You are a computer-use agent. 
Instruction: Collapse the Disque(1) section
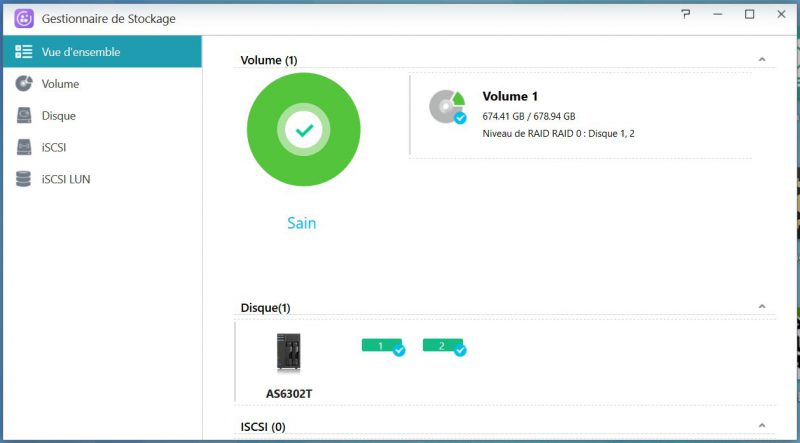pyautogui.click(x=762, y=307)
